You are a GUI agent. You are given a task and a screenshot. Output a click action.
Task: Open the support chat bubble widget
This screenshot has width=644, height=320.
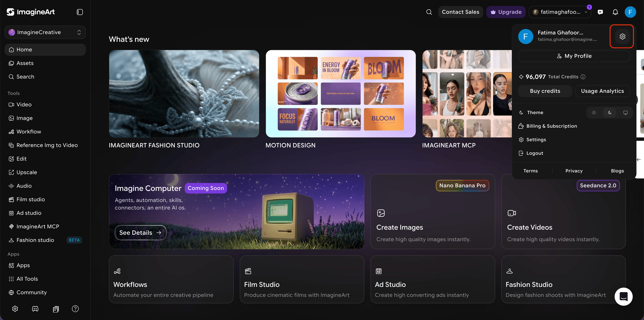(x=623, y=297)
